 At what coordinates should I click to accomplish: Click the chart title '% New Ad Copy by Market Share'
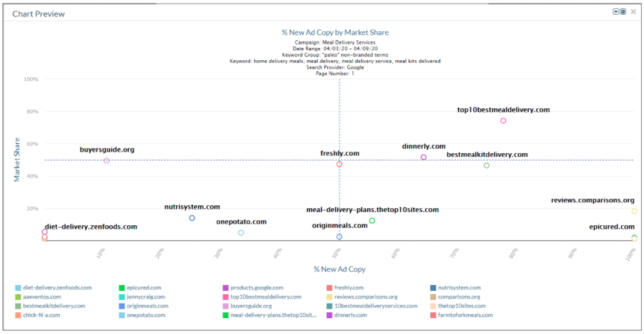(335, 32)
